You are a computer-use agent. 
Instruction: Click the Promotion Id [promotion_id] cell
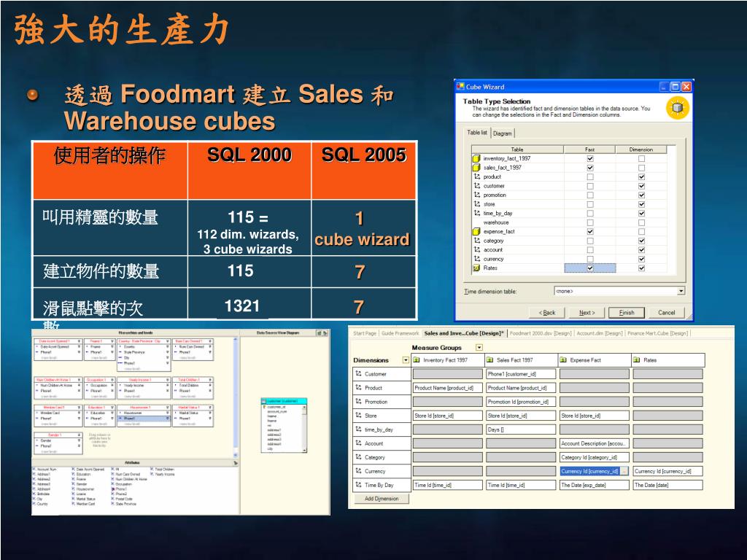[x=521, y=402]
